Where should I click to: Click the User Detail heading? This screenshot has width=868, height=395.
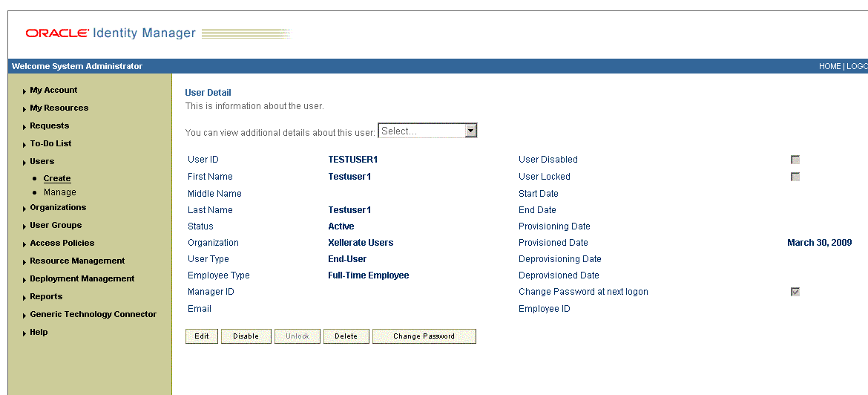point(208,93)
